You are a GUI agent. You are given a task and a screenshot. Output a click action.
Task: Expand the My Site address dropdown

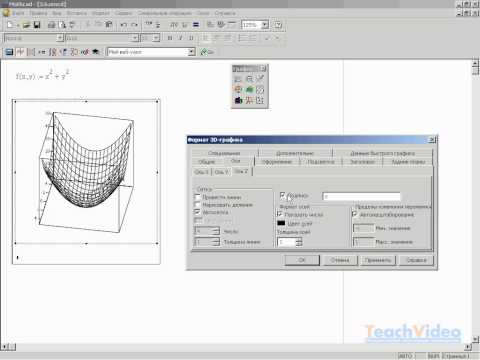(191, 52)
